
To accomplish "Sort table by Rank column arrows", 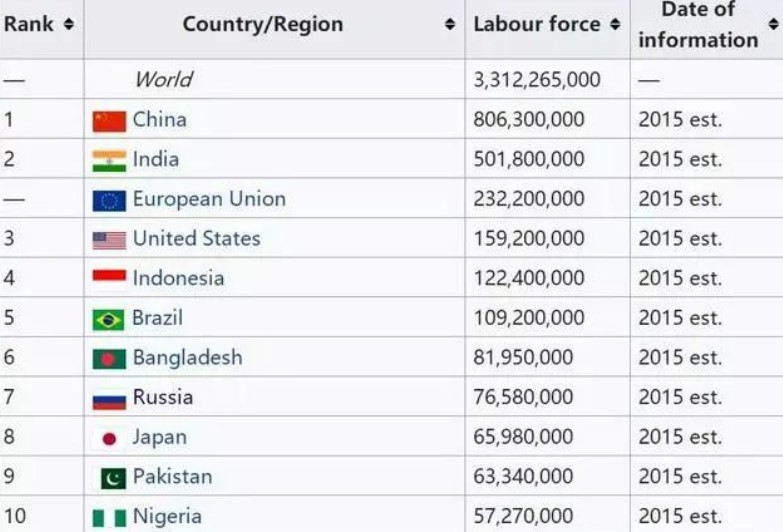I will [x=69, y=24].
